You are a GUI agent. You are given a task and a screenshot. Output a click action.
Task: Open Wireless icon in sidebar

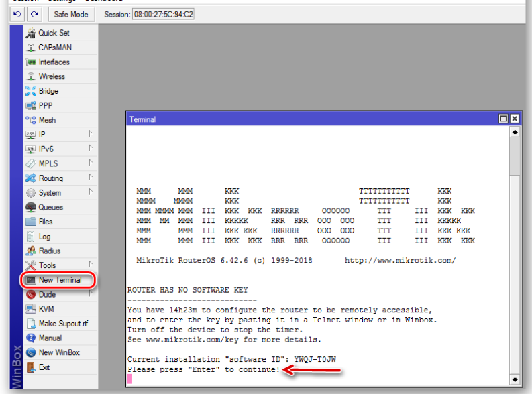point(31,76)
